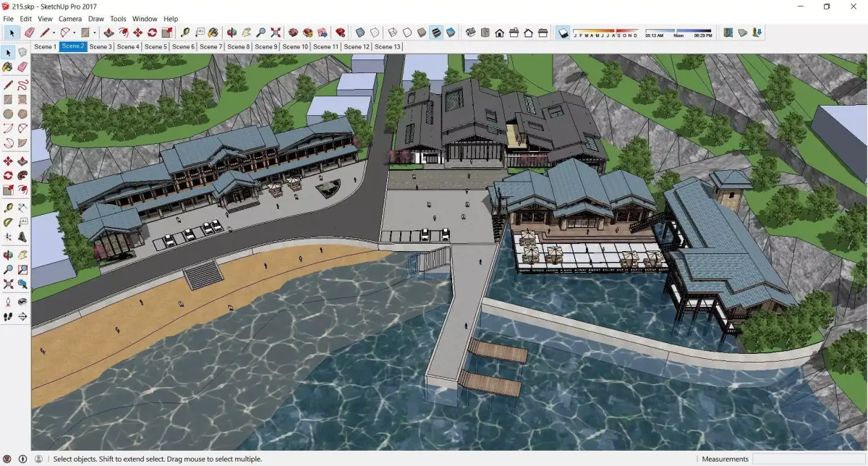Click the Add Location icon
The width and height of the screenshot is (868, 466).
(728, 33)
